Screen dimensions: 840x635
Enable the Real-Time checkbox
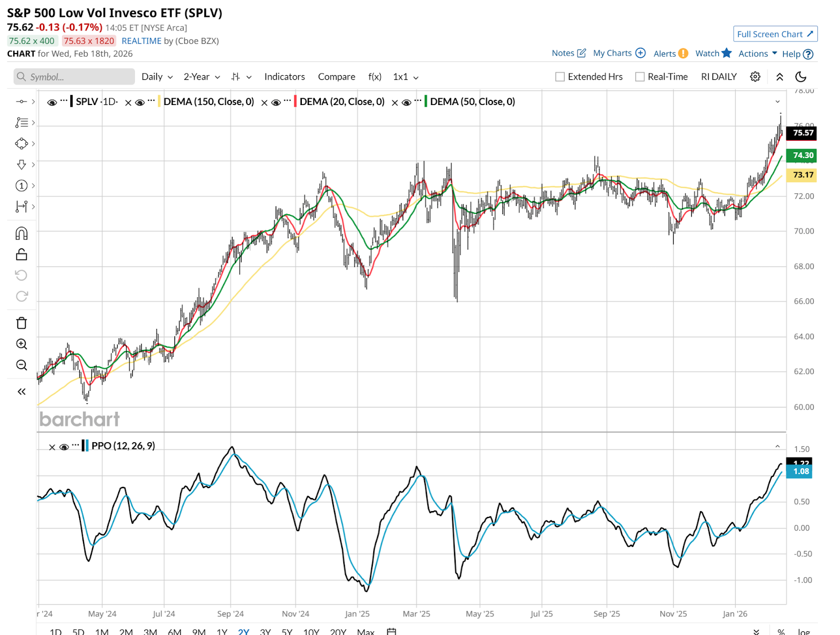(x=640, y=77)
